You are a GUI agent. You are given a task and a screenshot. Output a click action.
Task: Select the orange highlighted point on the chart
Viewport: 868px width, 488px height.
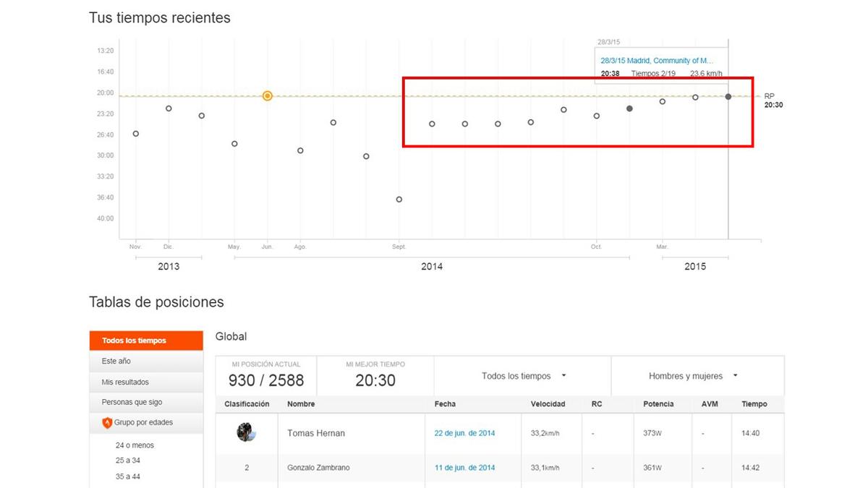tap(267, 95)
